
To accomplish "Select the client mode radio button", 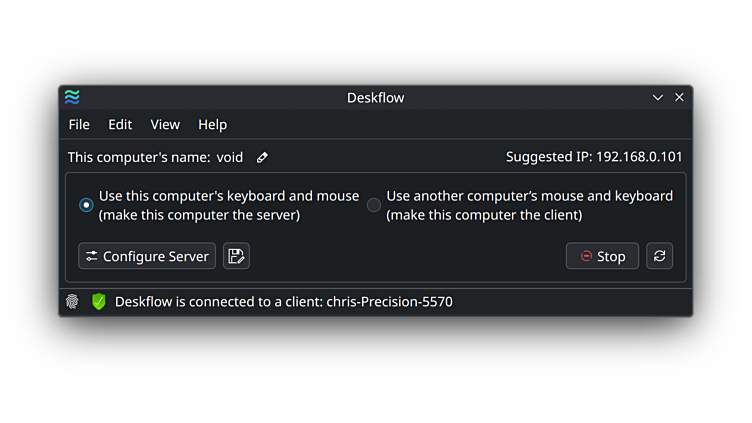I will 374,205.
